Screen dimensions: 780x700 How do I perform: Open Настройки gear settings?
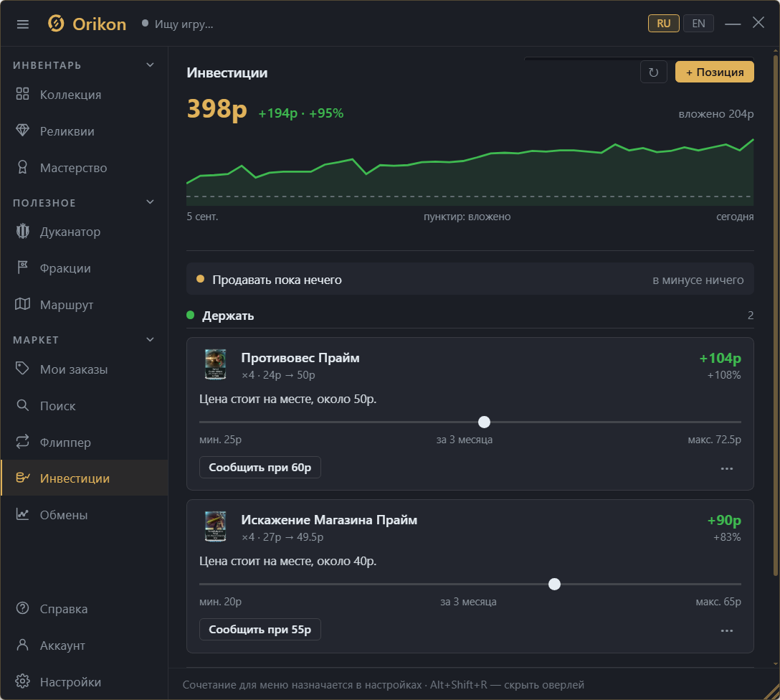pyautogui.click(x=84, y=681)
